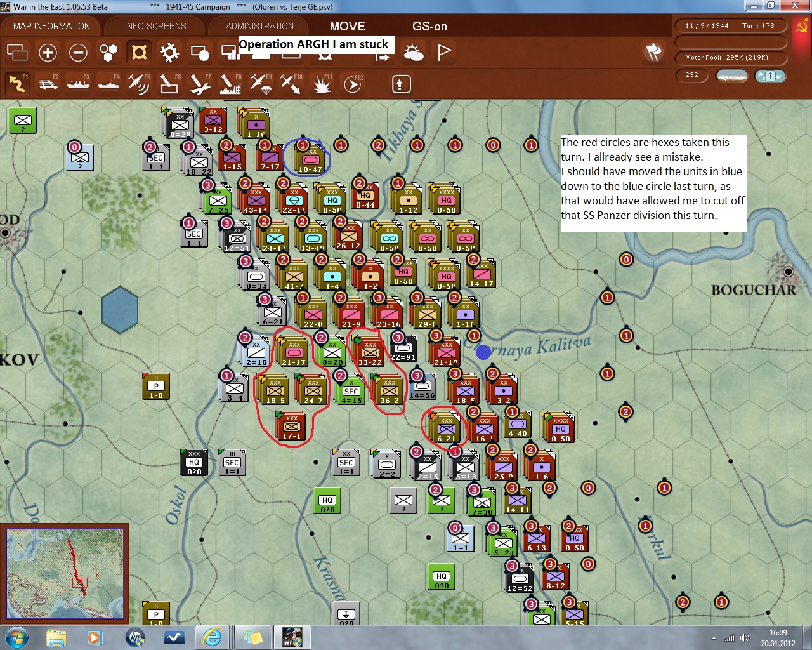Click the volume speaker tray icon
The height and width of the screenshot is (650, 812).
coord(744,638)
